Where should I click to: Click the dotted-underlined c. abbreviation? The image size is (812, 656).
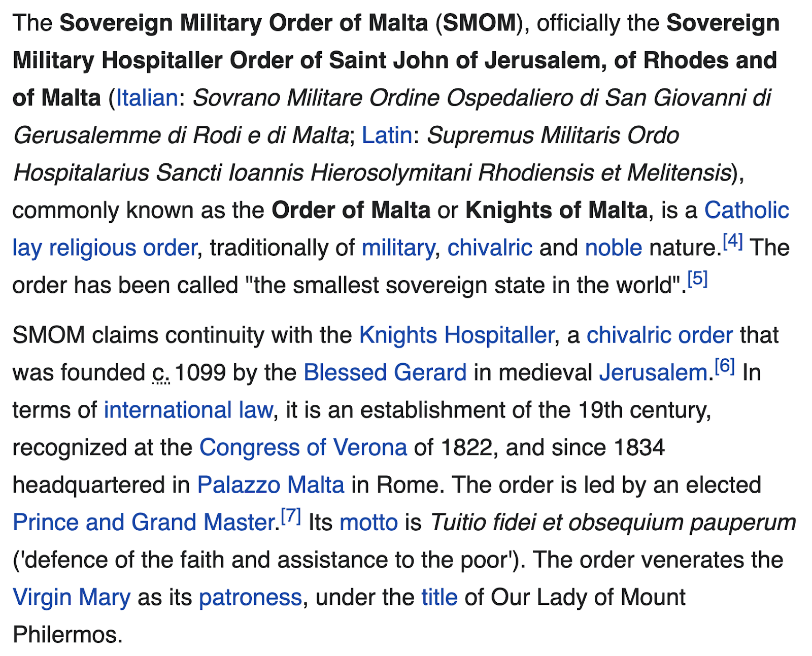161,373
